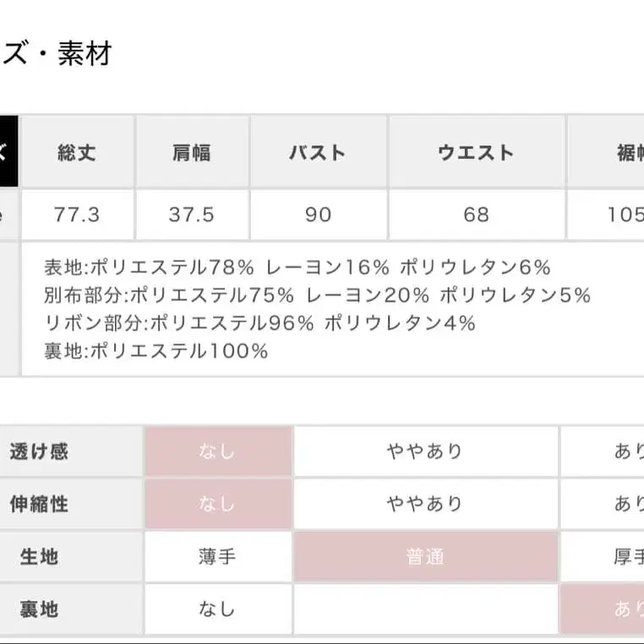Click the 生地 row label
644x644 pixels.
click(39, 557)
